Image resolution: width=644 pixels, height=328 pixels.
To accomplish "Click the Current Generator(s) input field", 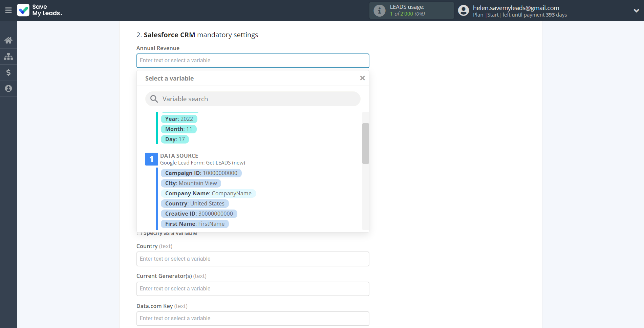I will 253,289.
